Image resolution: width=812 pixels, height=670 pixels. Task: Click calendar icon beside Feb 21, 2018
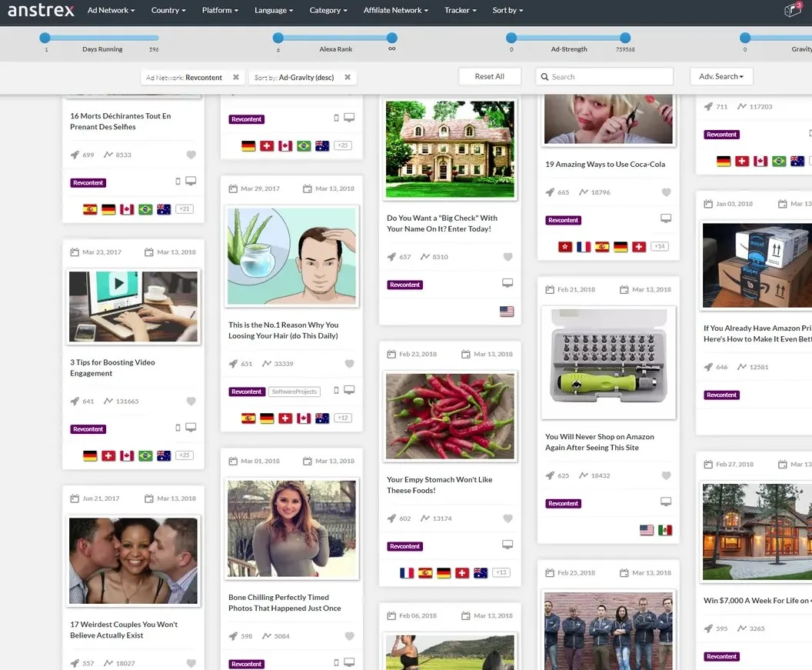pyautogui.click(x=550, y=289)
